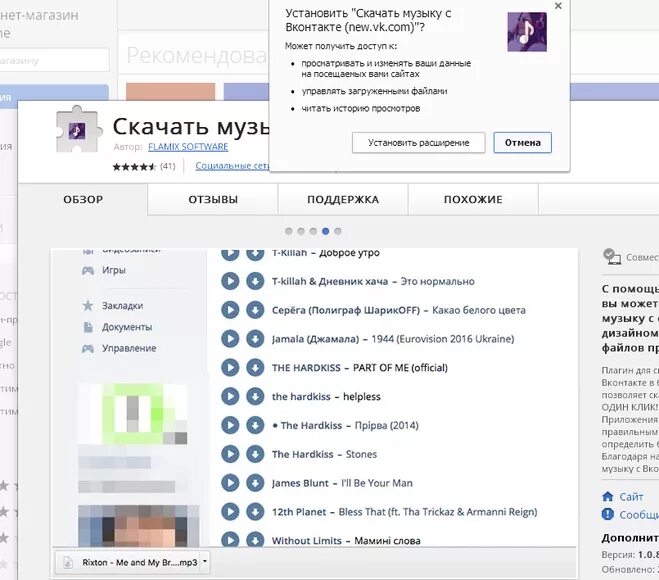Open the downloaded 'Rixton - Me and My Br....mp3' file

coord(132,562)
